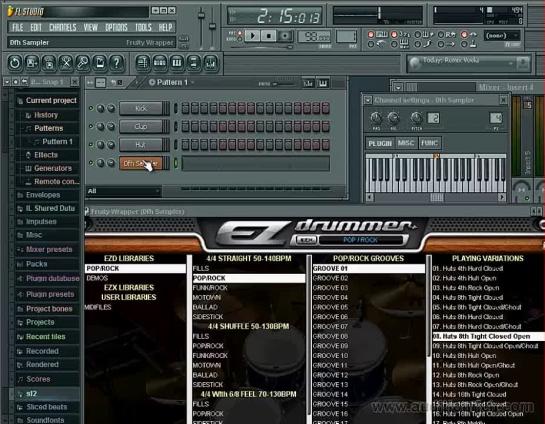Click the swap-arrows icon in step sequencer header
Image resolution: width=545 pixels, height=424 pixels.
click(90, 83)
